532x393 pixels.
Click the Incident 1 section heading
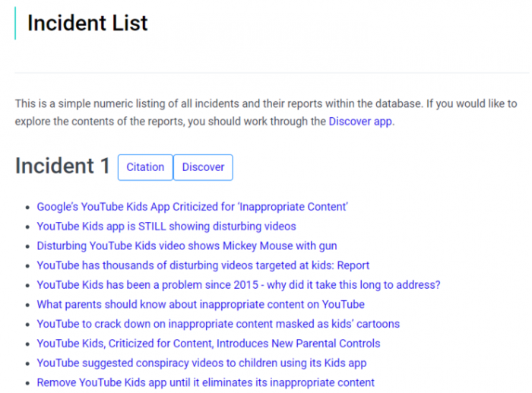pos(62,166)
